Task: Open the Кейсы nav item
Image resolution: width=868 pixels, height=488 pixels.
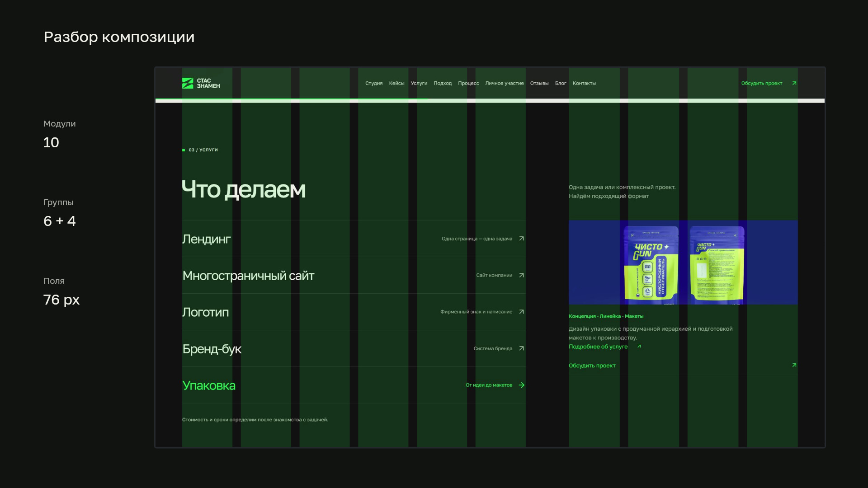Action: click(x=396, y=83)
